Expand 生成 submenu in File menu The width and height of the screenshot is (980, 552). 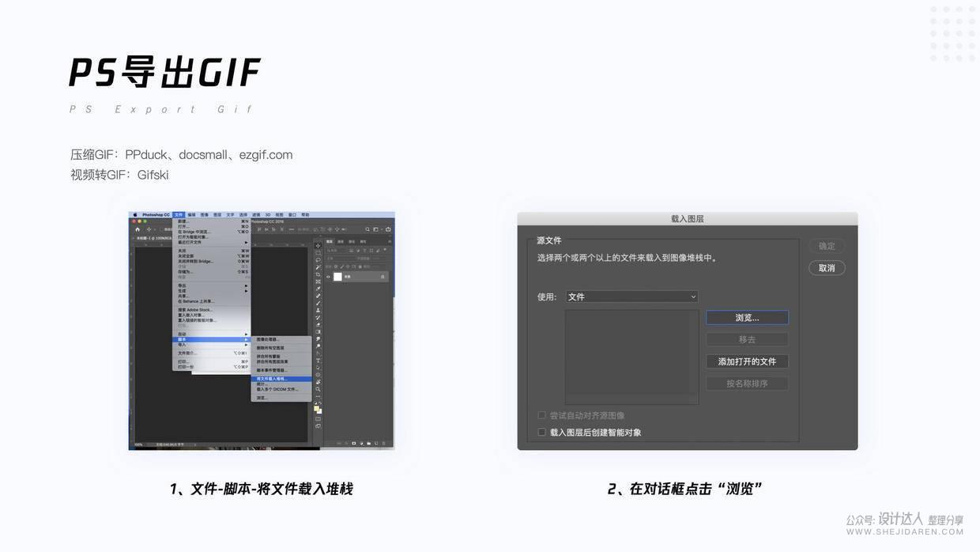tap(212, 291)
